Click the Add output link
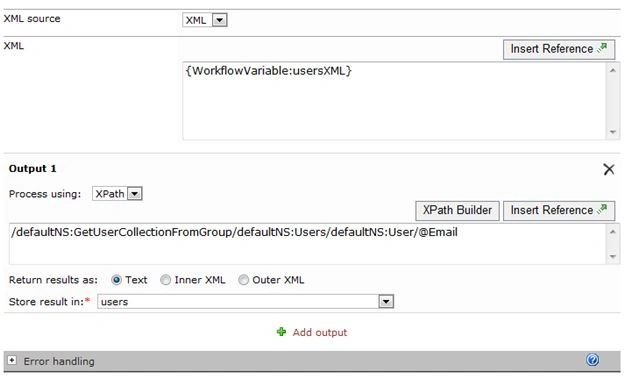The image size is (624, 378). [x=320, y=332]
